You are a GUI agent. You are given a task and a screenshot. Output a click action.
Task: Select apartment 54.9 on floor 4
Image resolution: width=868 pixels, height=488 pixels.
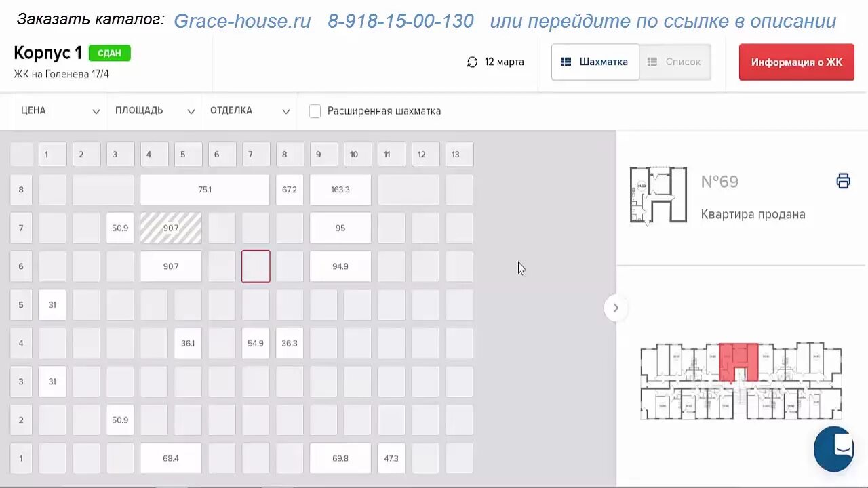256,343
